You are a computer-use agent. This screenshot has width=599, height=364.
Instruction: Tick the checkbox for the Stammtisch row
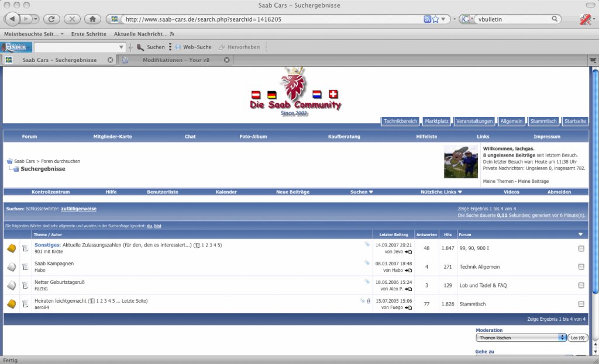click(581, 304)
